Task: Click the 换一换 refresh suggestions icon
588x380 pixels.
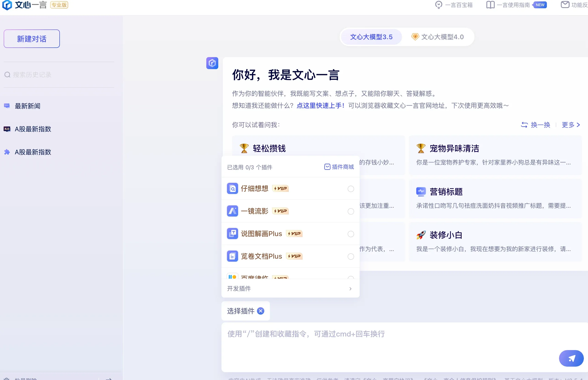Action: (525, 125)
